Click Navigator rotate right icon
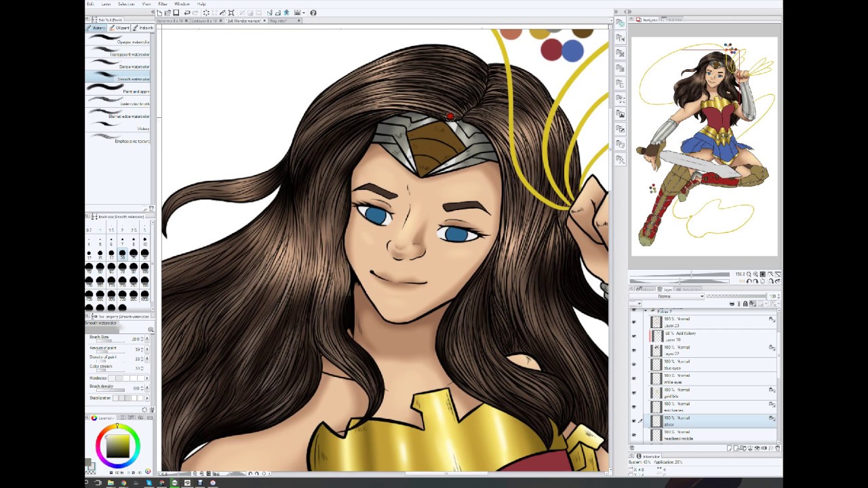This screenshot has width=868, height=488. [x=755, y=281]
